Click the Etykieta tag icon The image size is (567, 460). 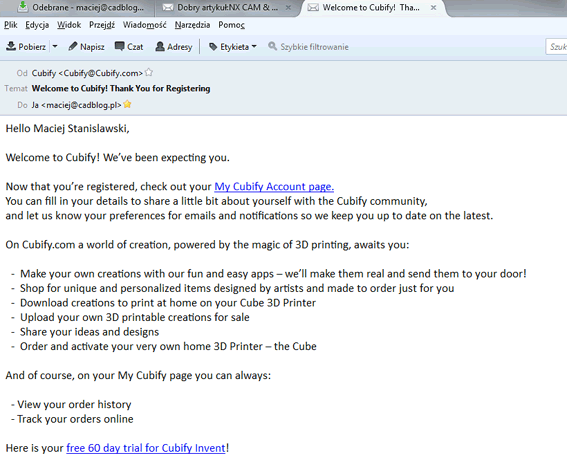pos(213,47)
